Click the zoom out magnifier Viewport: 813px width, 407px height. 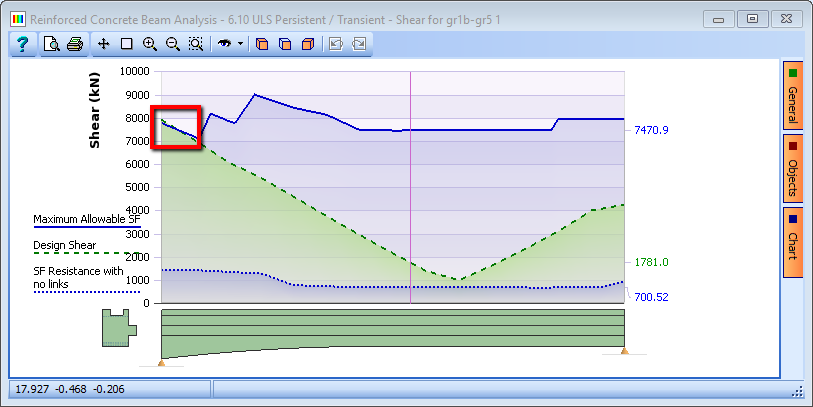[x=173, y=44]
